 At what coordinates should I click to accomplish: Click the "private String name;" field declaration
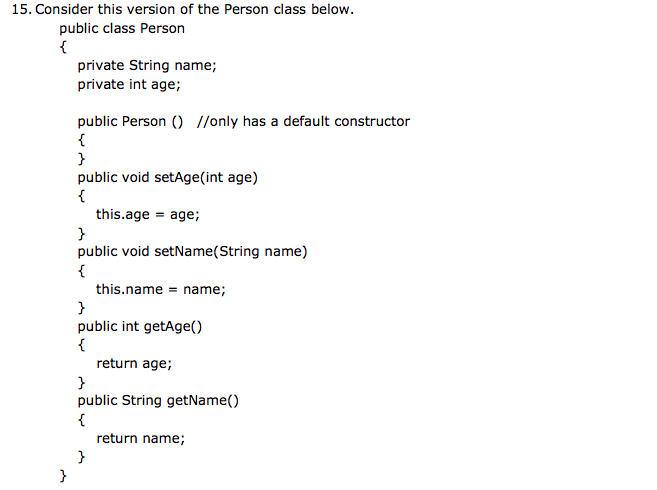pos(147,66)
